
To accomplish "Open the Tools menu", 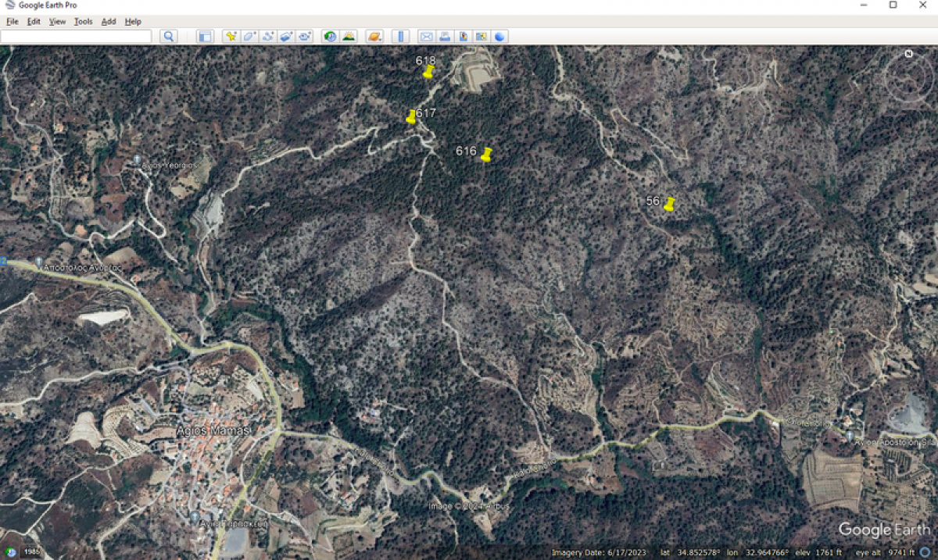I will (x=82, y=21).
